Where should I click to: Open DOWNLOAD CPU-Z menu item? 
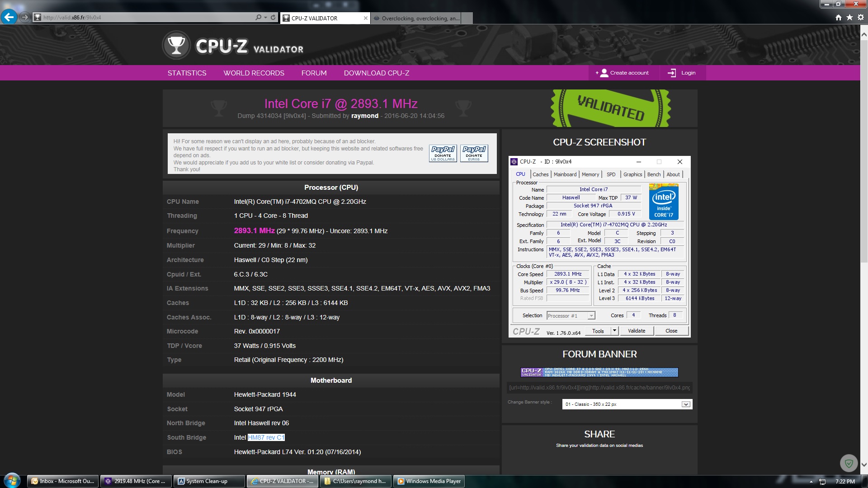[377, 73]
